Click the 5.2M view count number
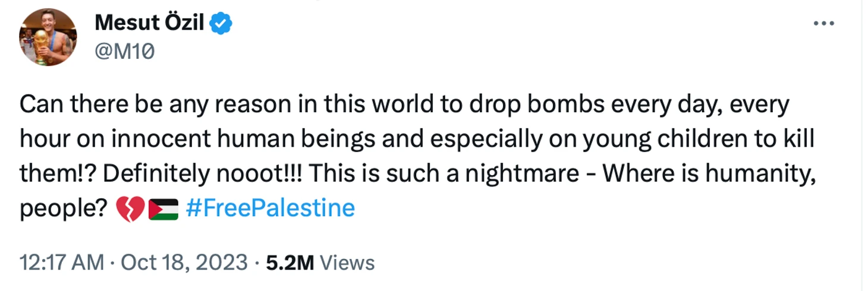868x291 pixels. point(290,262)
